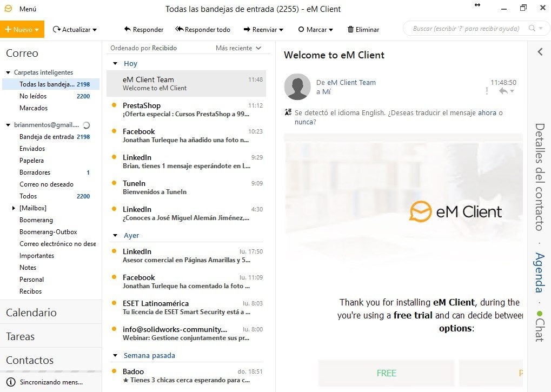Image resolution: width=551 pixels, height=392 pixels.
Task: Collapse the Ayer message group
Action: [x=115, y=235]
